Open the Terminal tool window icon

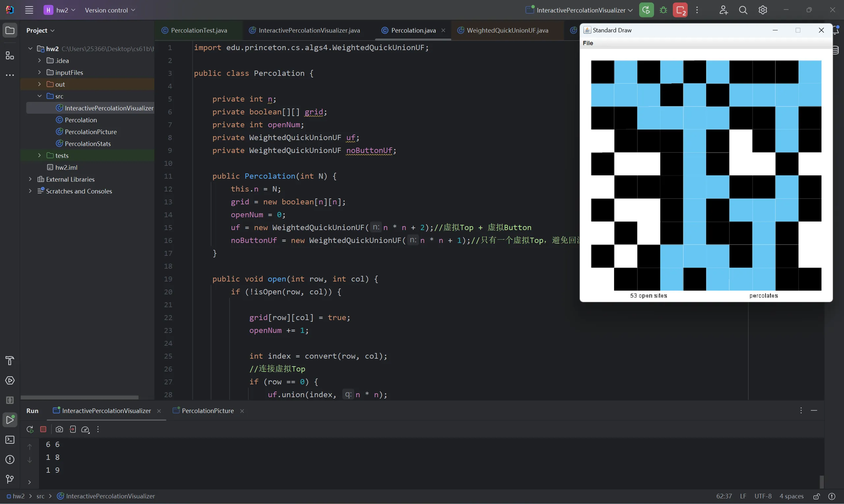point(10,439)
